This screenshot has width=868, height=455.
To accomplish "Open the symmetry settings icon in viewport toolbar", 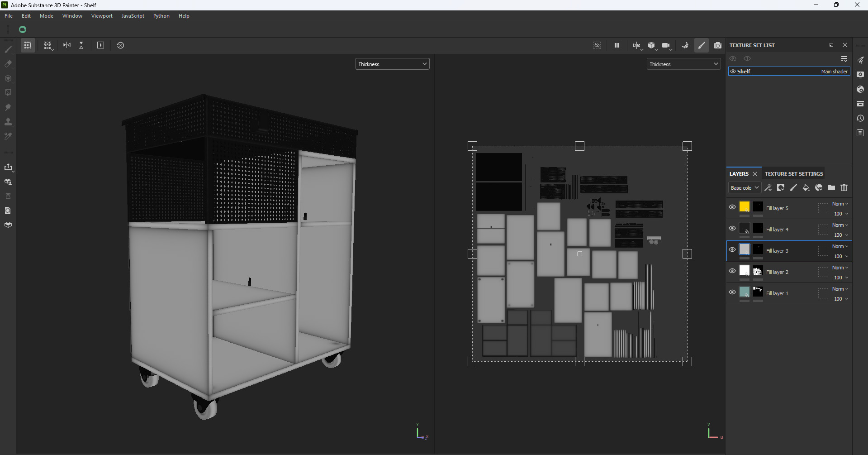I will click(x=637, y=45).
